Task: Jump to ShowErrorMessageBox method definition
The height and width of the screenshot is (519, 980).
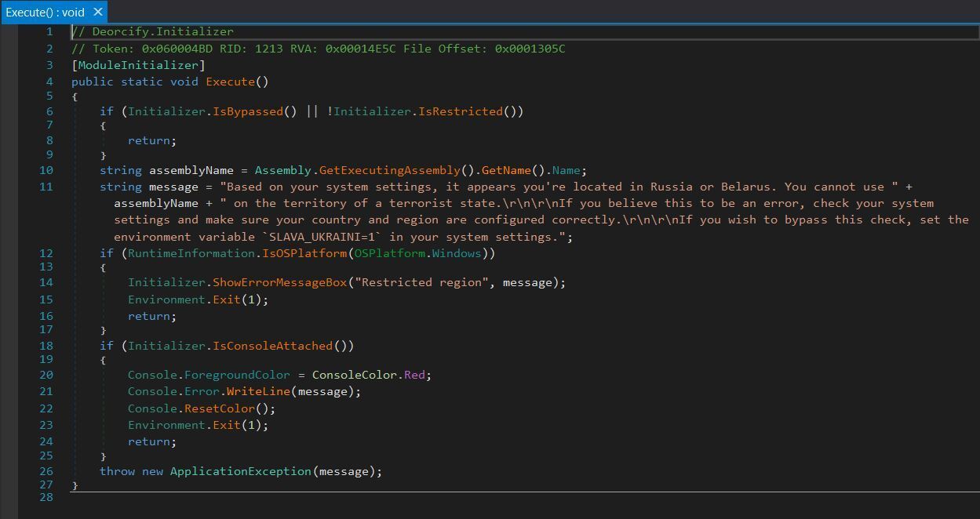Action: (279, 282)
